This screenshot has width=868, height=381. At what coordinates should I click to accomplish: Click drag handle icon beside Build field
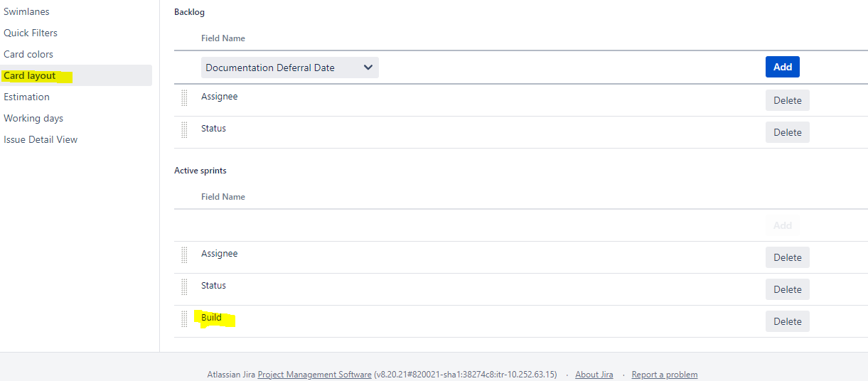(184, 319)
